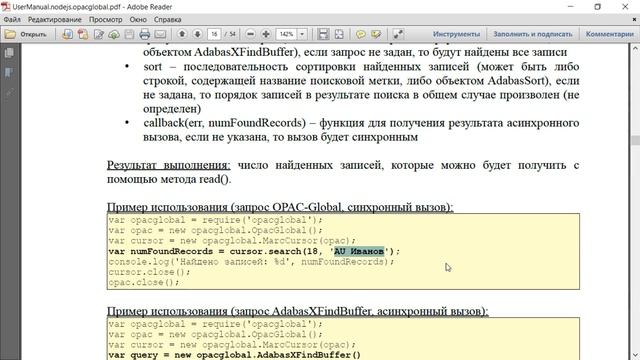Zoom in with the plus button
Viewport: 640px width, 360px height.
(266, 34)
